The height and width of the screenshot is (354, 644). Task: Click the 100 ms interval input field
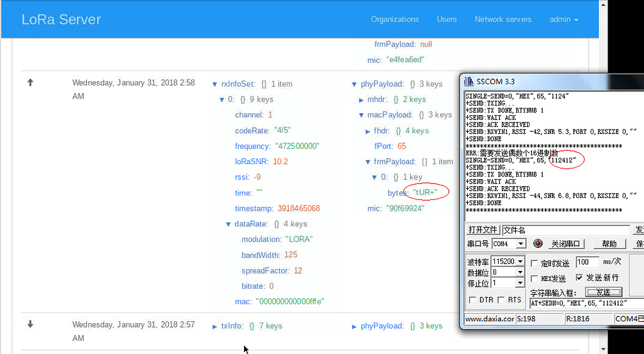click(x=587, y=262)
